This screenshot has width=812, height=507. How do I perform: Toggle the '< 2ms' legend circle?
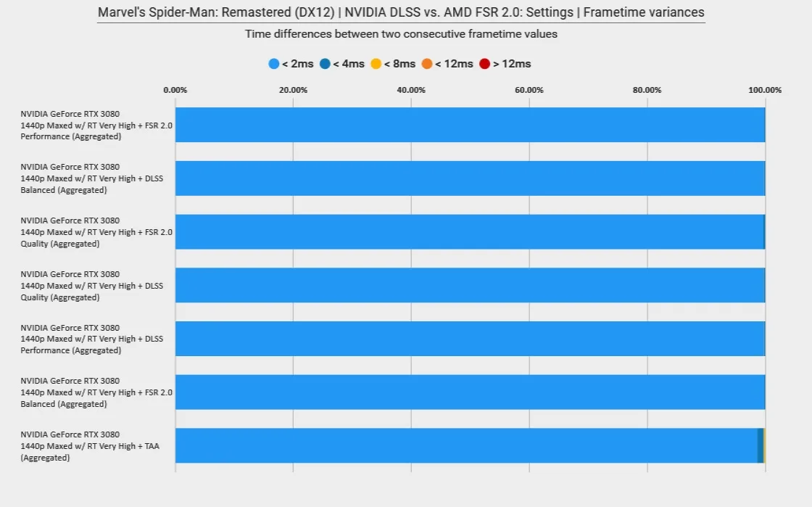click(274, 64)
